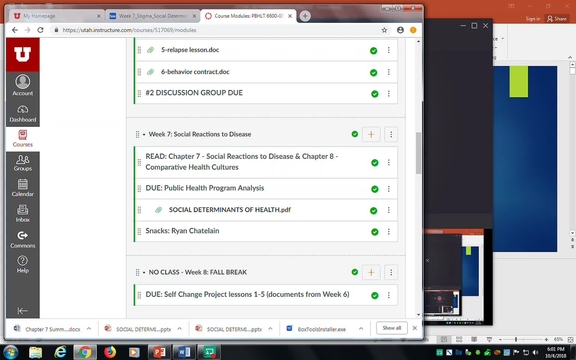Open Calendar in Canvas sidebar
The height and width of the screenshot is (360, 576).
(22, 188)
